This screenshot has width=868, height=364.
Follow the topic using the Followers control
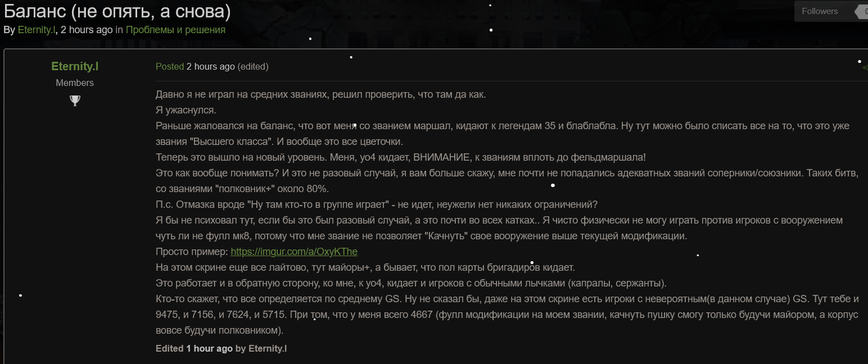pos(819,11)
